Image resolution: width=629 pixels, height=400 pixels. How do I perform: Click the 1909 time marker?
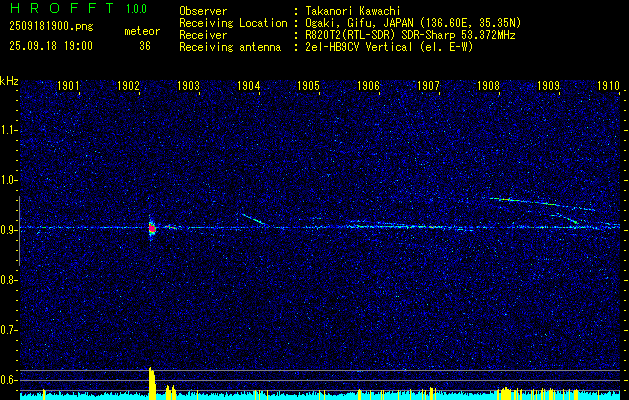pyautogui.click(x=548, y=86)
